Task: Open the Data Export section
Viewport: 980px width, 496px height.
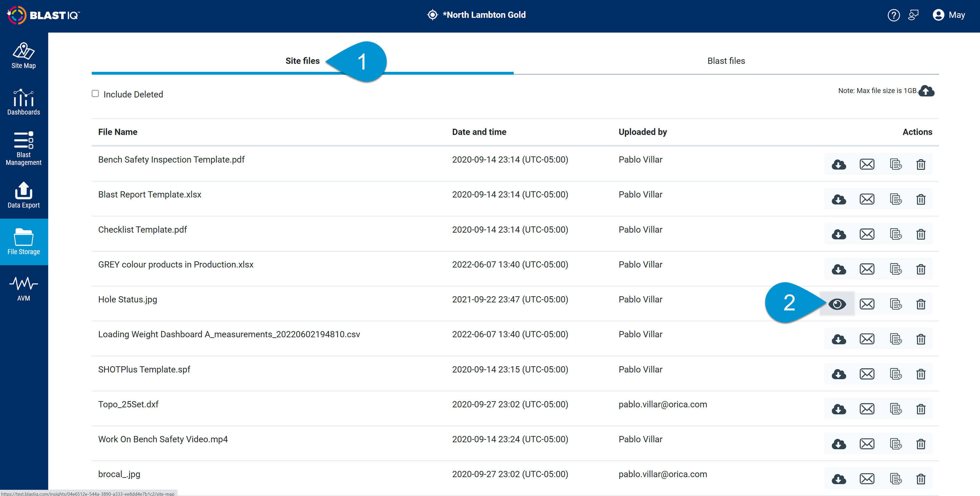Action: tap(23, 195)
